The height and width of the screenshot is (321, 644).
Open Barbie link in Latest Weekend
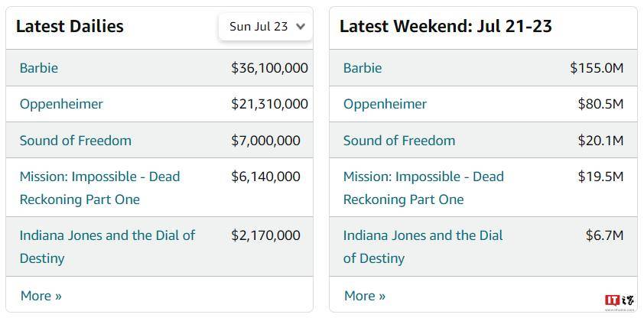[x=363, y=68]
